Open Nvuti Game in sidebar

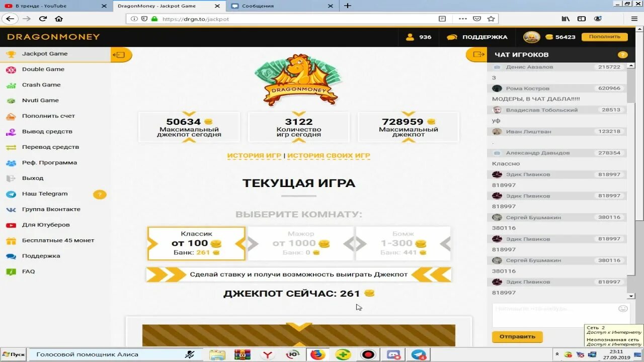(40, 101)
